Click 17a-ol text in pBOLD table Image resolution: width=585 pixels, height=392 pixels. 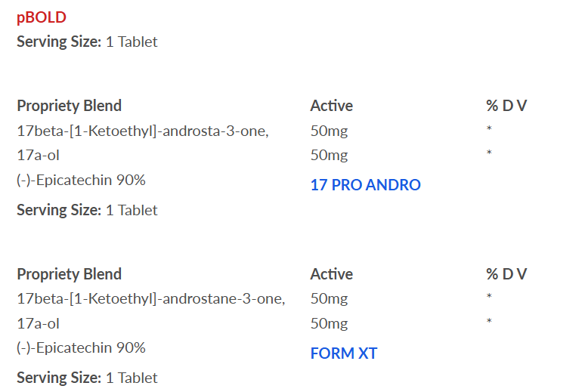(38, 155)
